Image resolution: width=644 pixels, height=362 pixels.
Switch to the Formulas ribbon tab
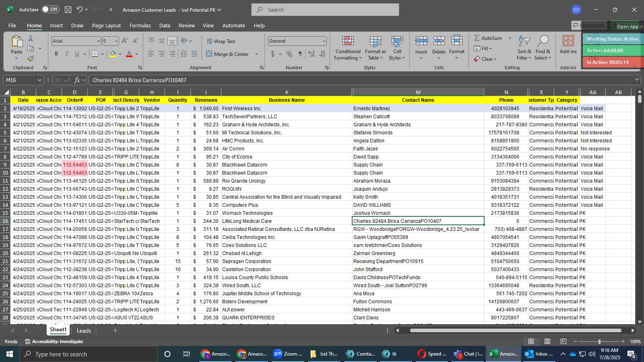click(140, 25)
